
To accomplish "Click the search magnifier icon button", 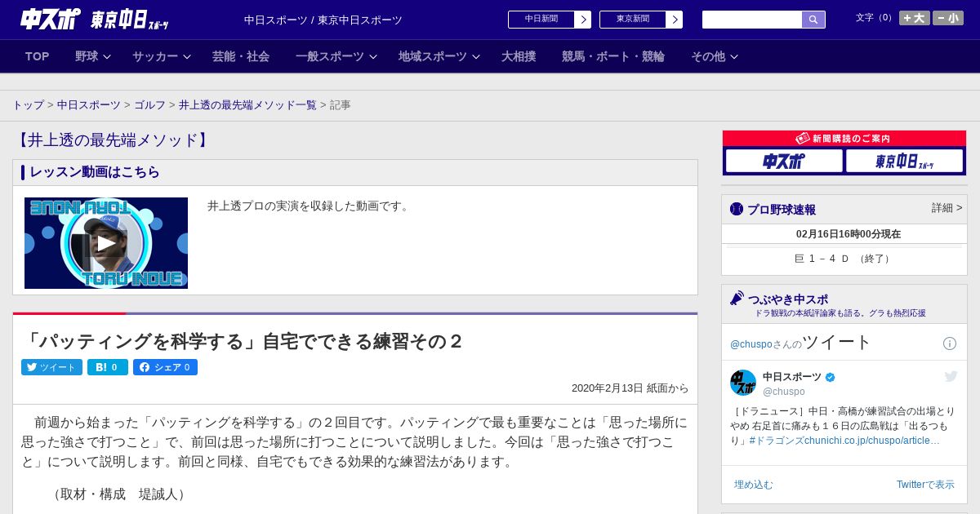I will click(813, 20).
